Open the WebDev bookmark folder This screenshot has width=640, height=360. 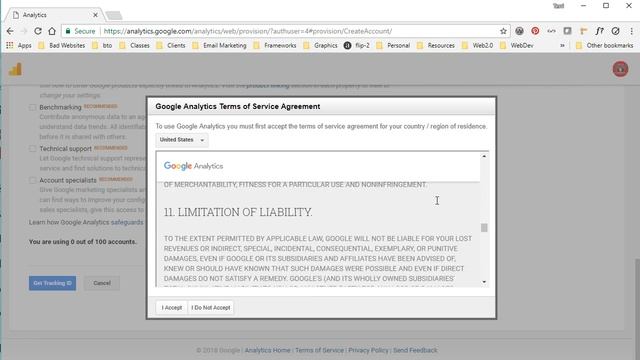point(517,45)
